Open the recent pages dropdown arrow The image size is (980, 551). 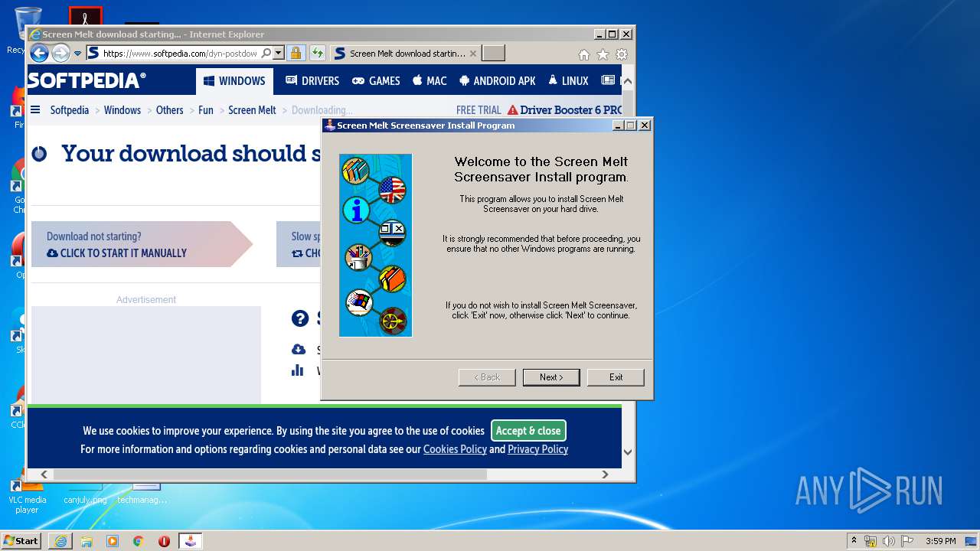point(77,54)
